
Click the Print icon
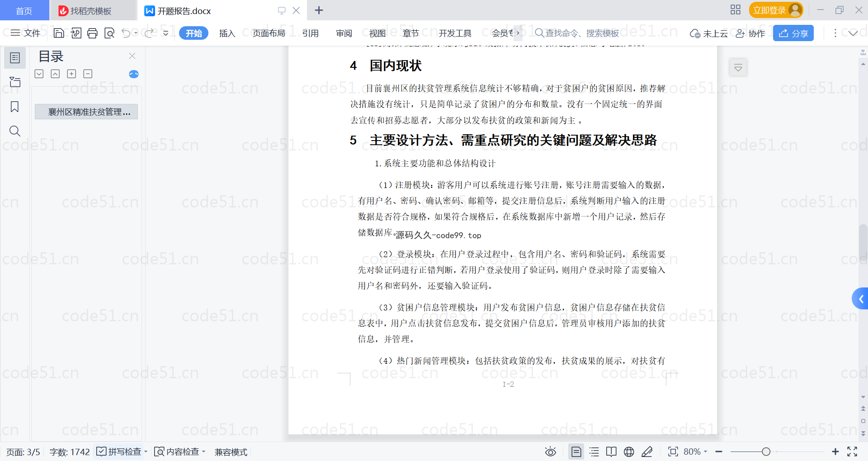pyautogui.click(x=92, y=33)
